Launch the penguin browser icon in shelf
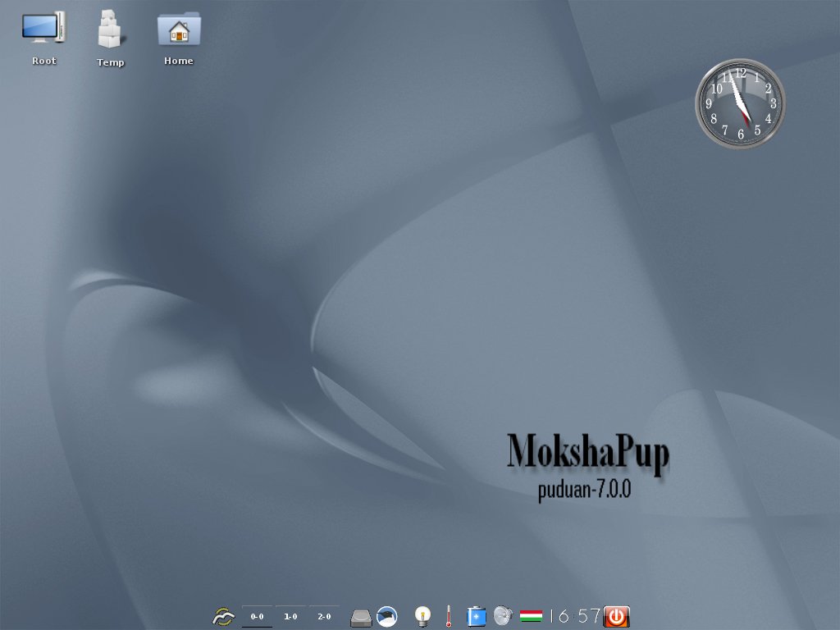Image resolution: width=840 pixels, height=630 pixels. (x=387, y=617)
